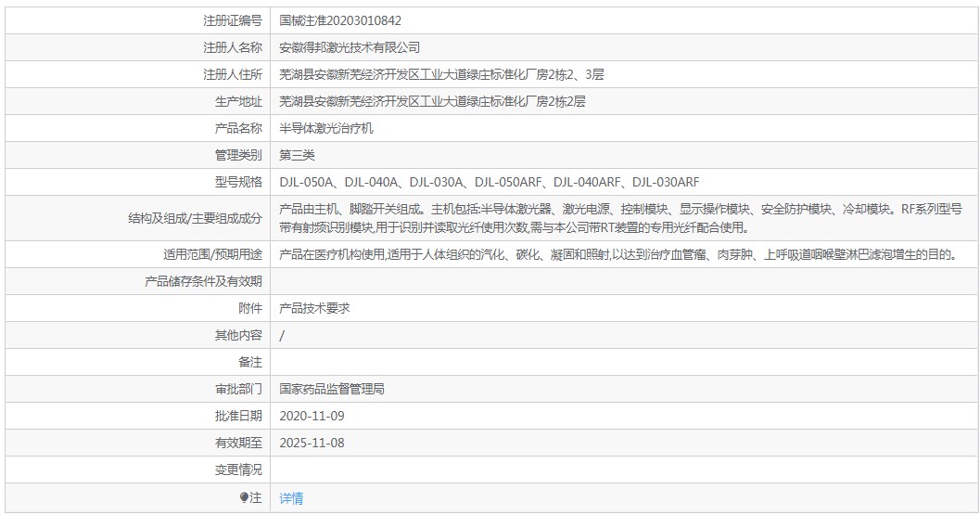Click the 注册人住所 label
The height and width of the screenshot is (515, 980).
[x=233, y=74]
